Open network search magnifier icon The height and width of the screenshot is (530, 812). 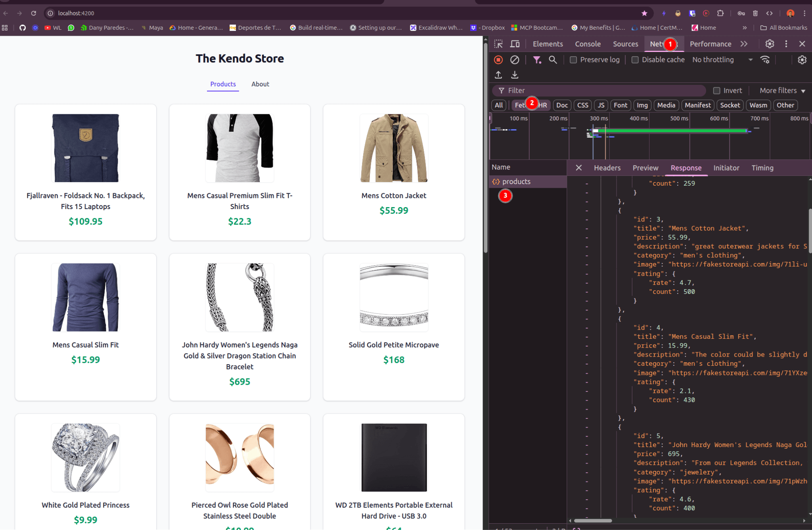click(x=553, y=60)
